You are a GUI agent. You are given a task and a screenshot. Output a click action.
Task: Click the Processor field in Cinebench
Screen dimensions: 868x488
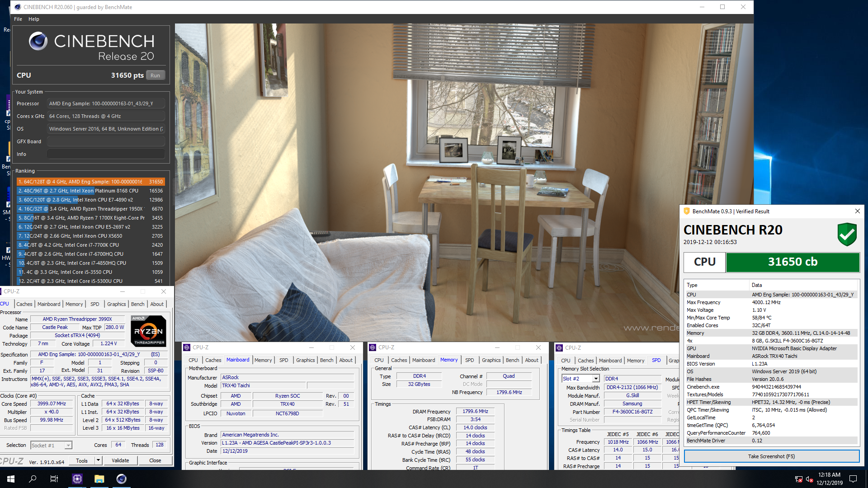(x=106, y=103)
